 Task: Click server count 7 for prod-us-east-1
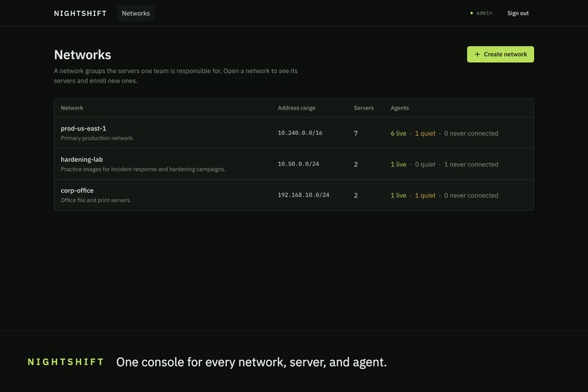point(355,133)
